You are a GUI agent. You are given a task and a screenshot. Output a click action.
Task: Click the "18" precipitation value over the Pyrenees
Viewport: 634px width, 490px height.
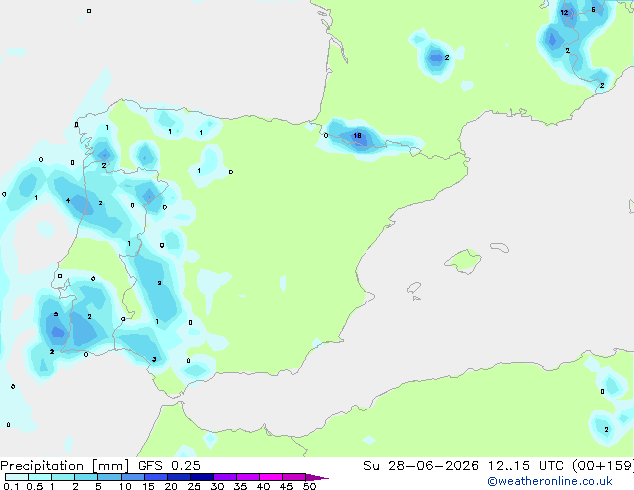tap(357, 135)
